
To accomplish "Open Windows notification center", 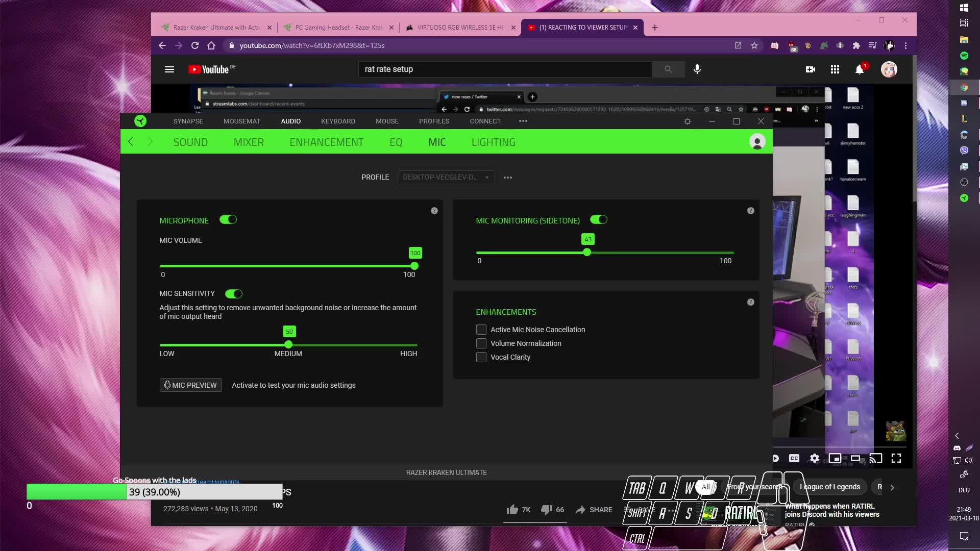I will click(964, 536).
